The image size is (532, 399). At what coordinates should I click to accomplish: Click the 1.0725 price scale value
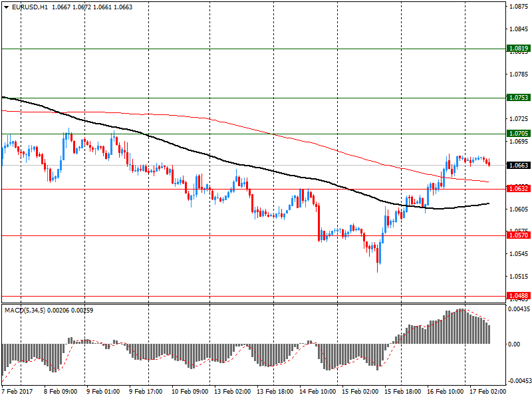coord(519,119)
